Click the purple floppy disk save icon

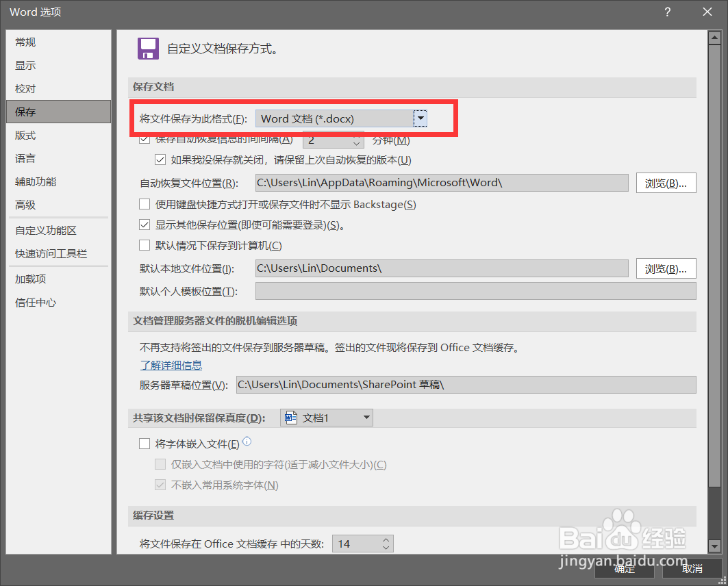pyautogui.click(x=148, y=49)
